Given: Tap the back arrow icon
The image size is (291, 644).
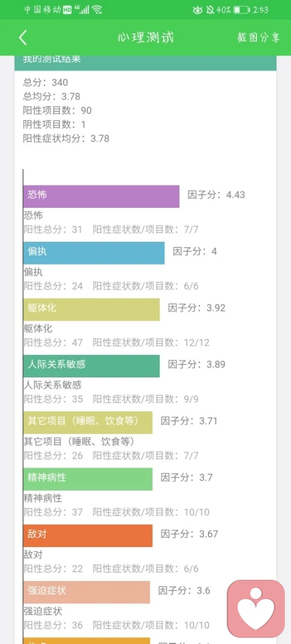Looking at the screenshot, I should 22,38.
